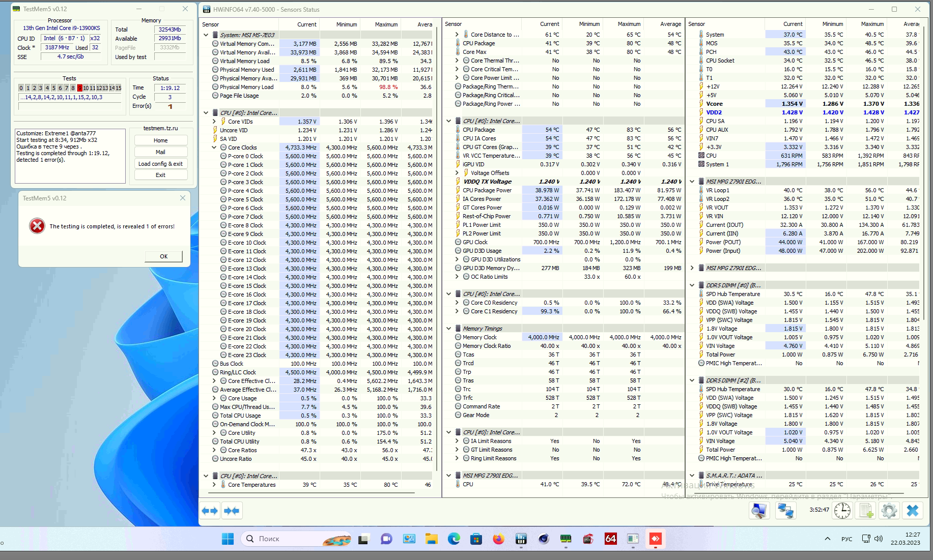Screen dimensions: 933x560
Task: Open Microsoft Store from the taskbar
Action: [476, 539]
